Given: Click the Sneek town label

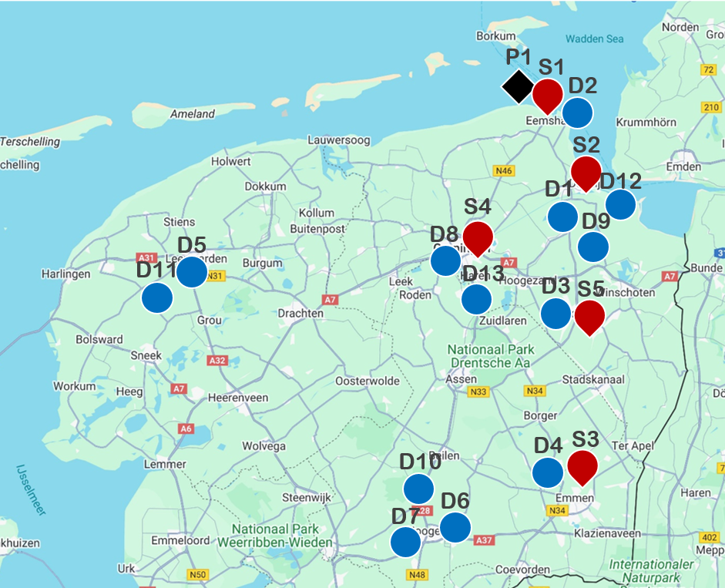Looking at the screenshot, I should [146, 355].
